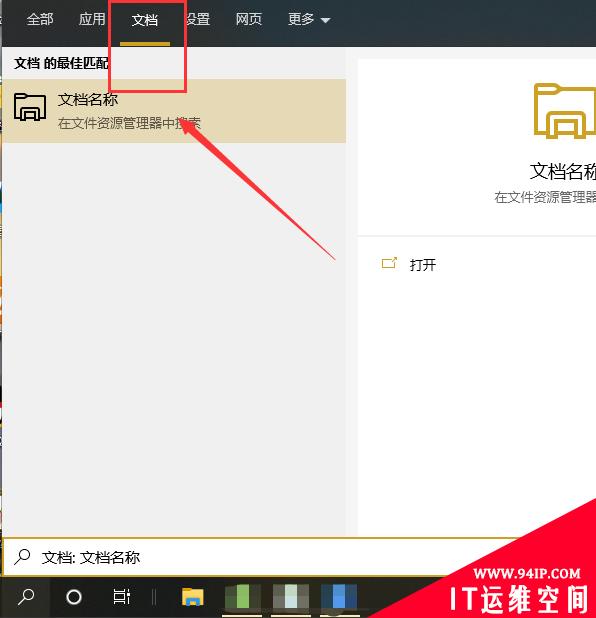Open Task View on the taskbar
The image size is (596, 618).
[x=121, y=597]
